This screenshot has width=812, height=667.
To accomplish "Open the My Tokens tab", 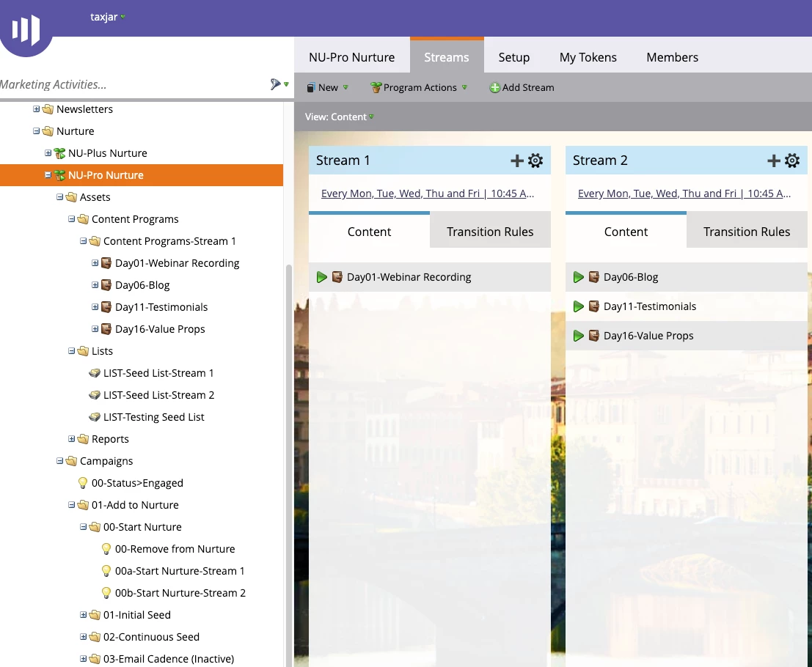I will pyautogui.click(x=588, y=57).
